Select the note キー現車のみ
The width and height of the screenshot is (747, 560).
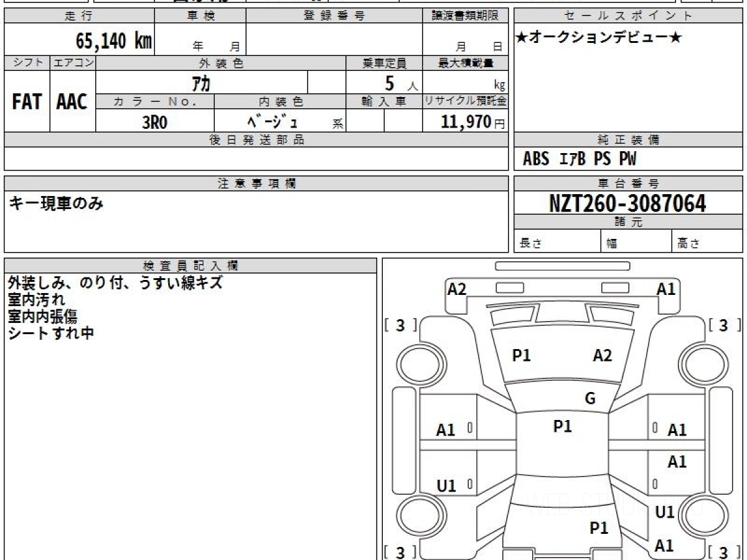tap(56, 202)
